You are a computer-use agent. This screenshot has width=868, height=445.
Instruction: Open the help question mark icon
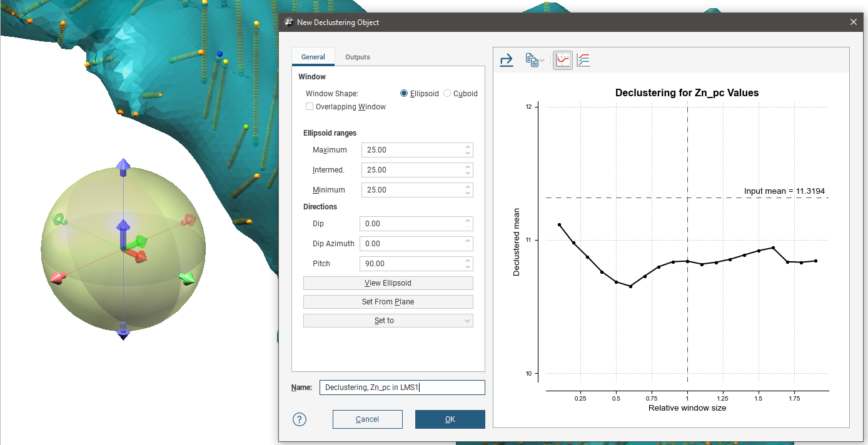(300, 419)
